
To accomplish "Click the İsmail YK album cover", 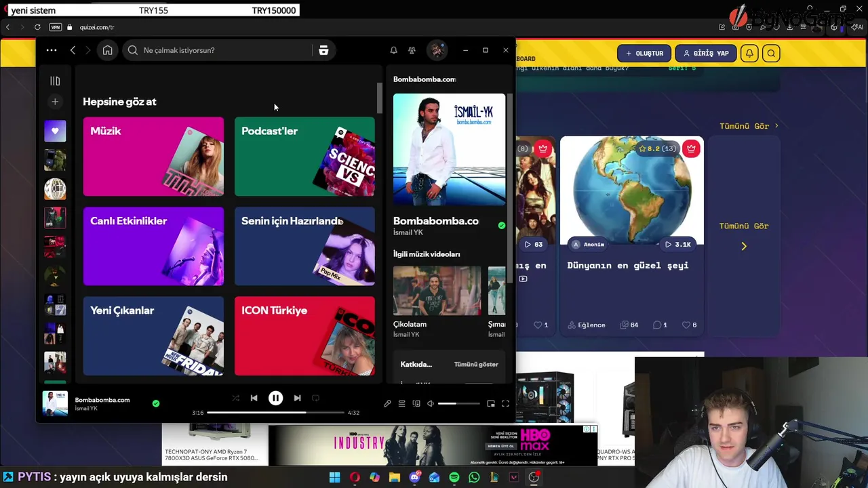I will (449, 149).
